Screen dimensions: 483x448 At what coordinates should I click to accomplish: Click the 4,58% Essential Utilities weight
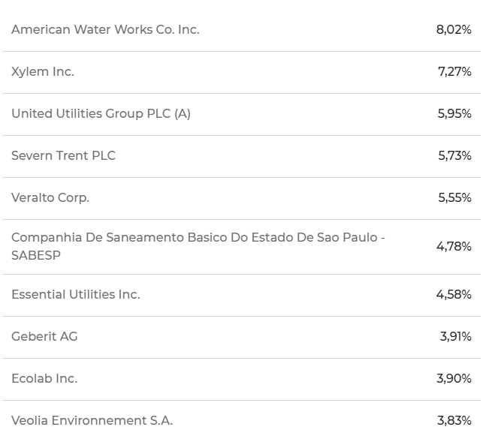click(454, 295)
